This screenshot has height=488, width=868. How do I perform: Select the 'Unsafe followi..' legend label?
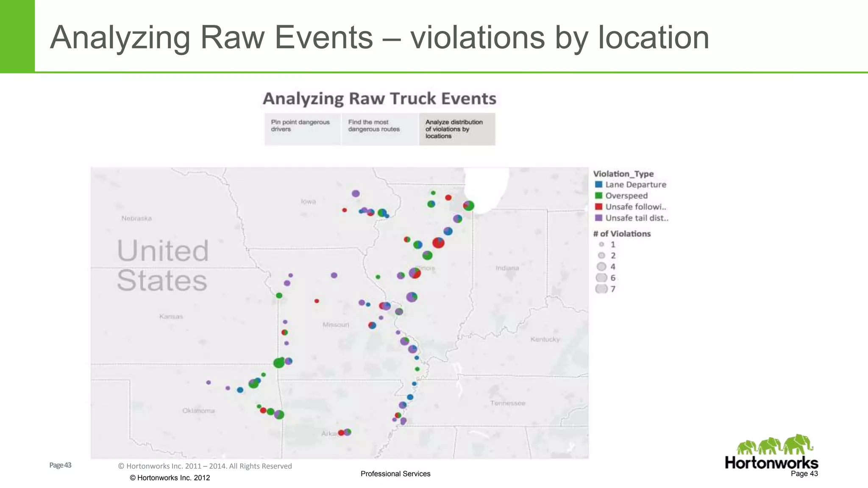tap(636, 207)
